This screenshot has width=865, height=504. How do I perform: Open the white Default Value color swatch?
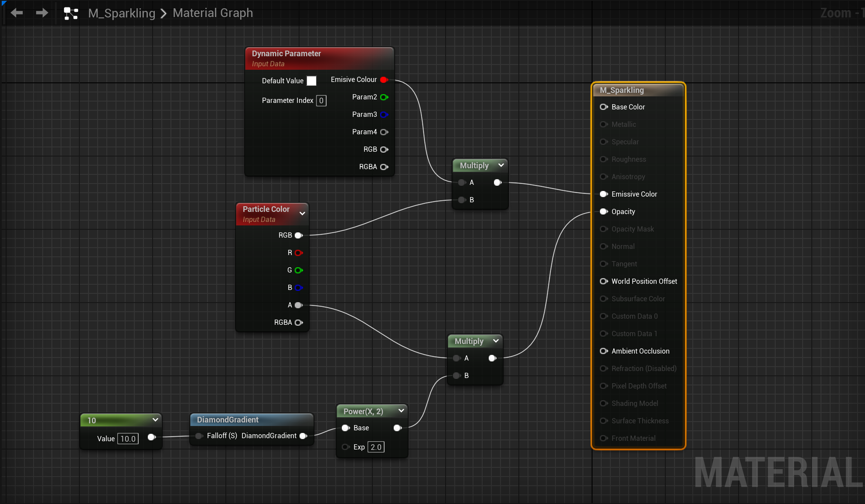point(311,81)
